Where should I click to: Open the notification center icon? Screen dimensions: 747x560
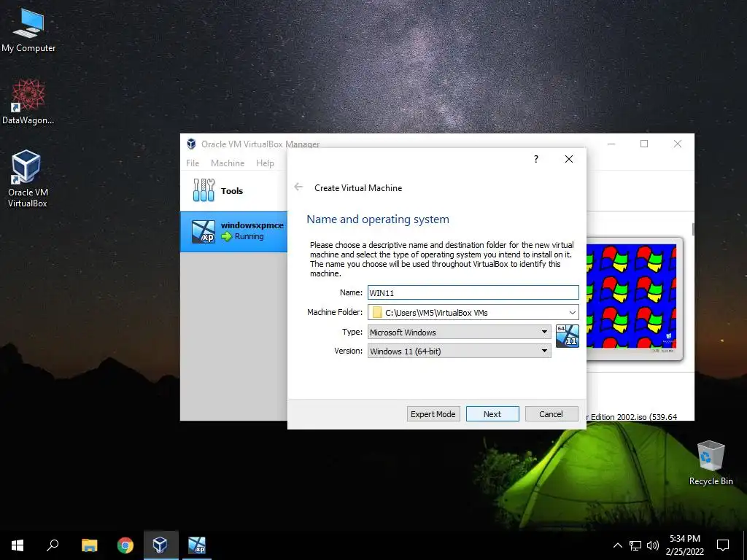click(723, 545)
